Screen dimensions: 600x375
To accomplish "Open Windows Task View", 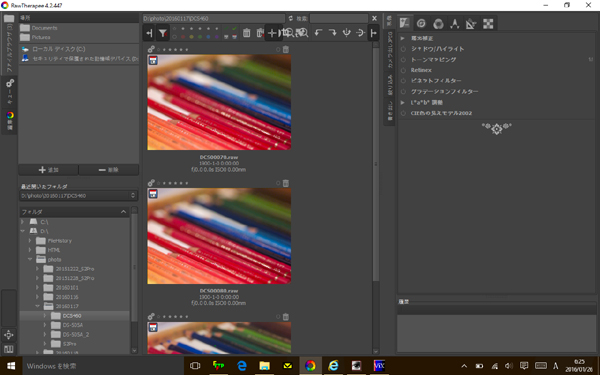I will click(x=195, y=366).
